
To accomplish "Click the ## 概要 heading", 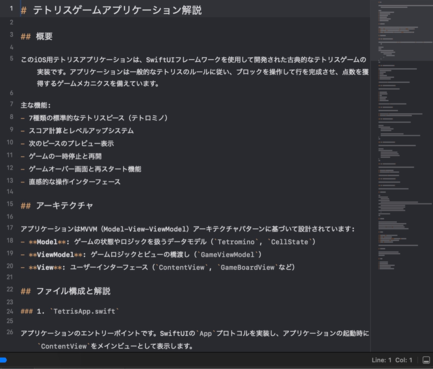I will [36, 36].
